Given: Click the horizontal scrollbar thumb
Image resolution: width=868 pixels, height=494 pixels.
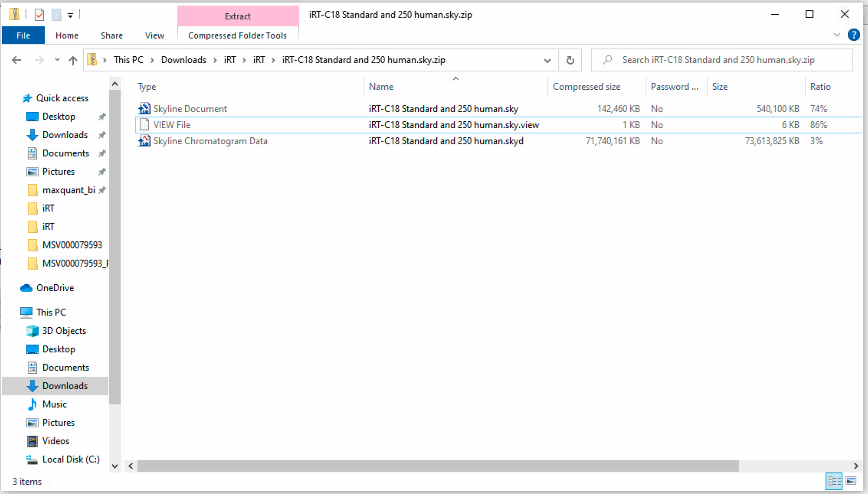Looking at the screenshot, I should [438, 466].
